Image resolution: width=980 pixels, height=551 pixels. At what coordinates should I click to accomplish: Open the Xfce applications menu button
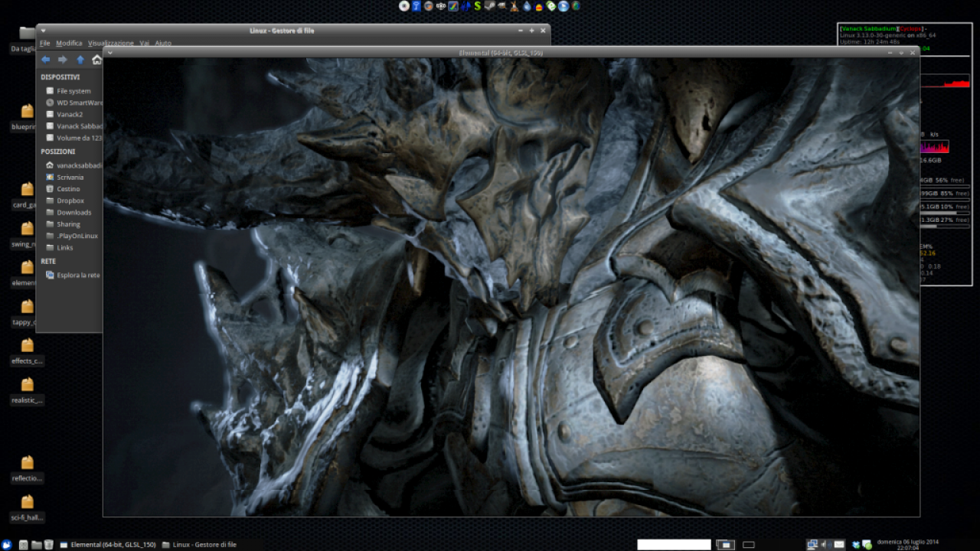7,545
